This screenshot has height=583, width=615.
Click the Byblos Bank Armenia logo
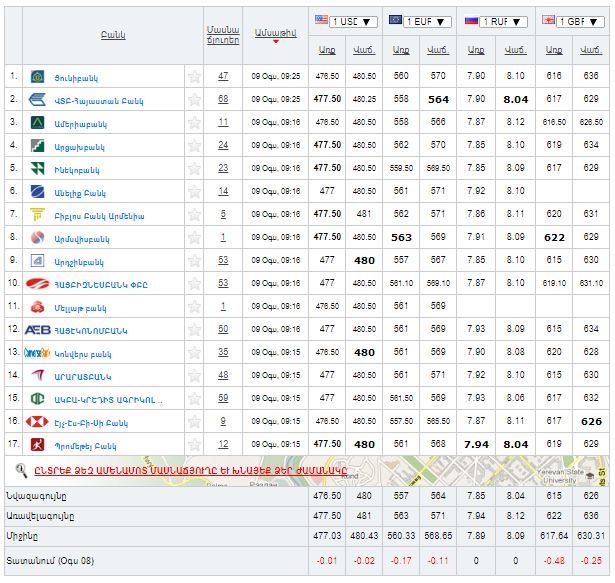click(38, 214)
